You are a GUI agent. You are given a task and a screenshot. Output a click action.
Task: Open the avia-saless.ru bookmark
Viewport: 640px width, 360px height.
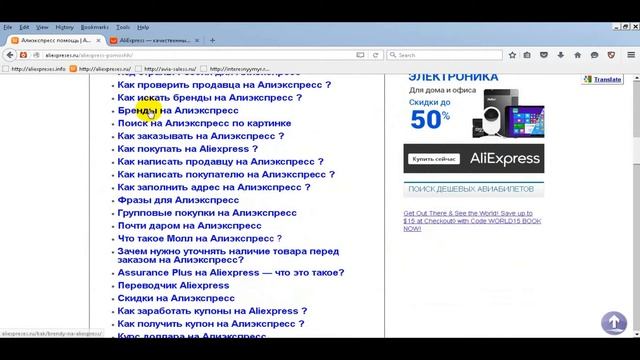pyautogui.click(x=166, y=69)
